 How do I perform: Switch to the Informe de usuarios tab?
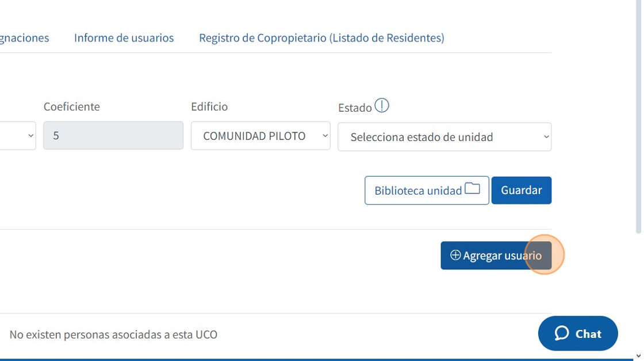coord(124,38)
